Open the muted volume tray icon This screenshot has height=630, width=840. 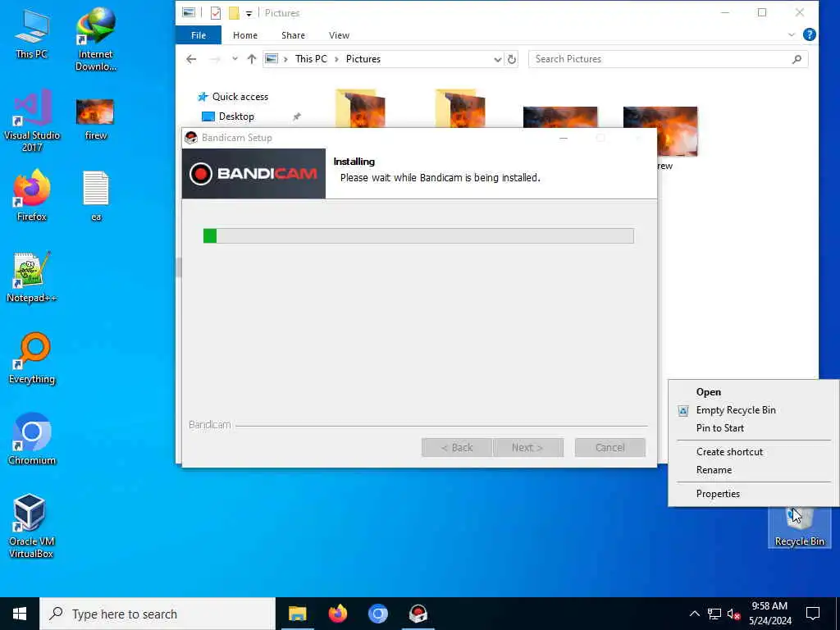click(733, 614)
